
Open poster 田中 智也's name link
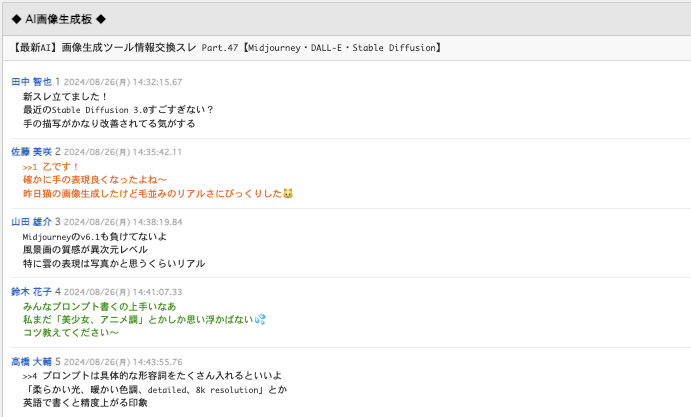coord(31,82)
